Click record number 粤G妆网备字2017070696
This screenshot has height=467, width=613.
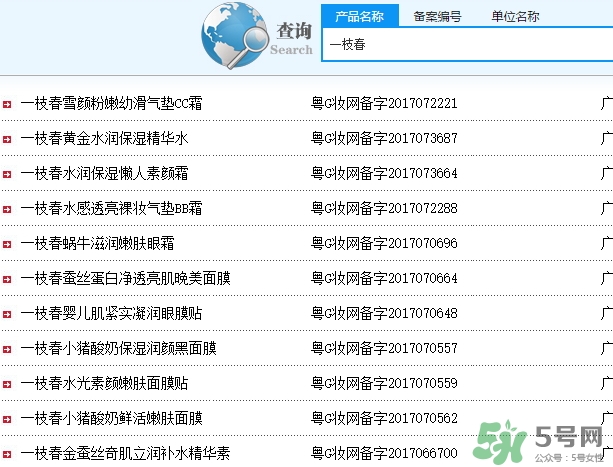[385, 243]
